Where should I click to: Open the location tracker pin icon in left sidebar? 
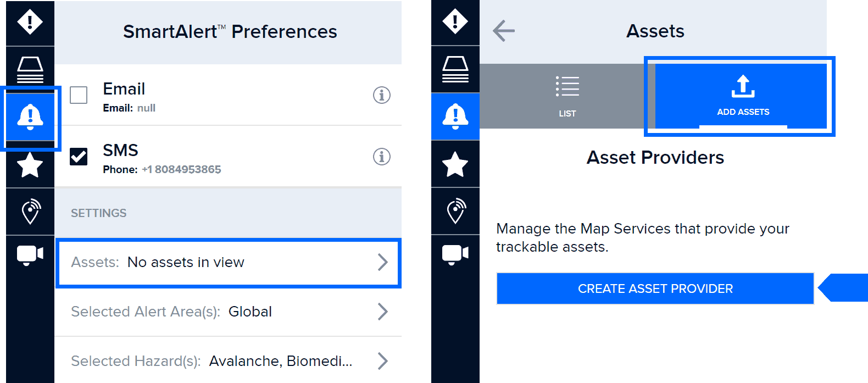coord(30,212)
